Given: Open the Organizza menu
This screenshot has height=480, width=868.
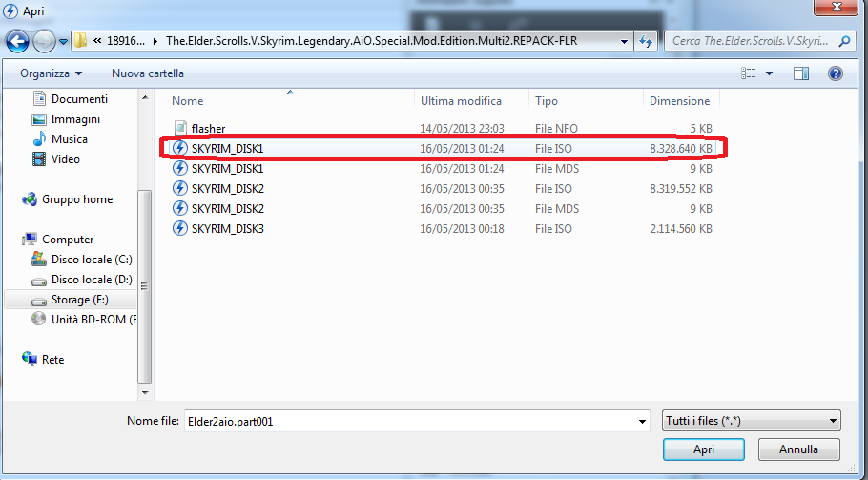Looking at the screenshot, I should coord(51,73).
